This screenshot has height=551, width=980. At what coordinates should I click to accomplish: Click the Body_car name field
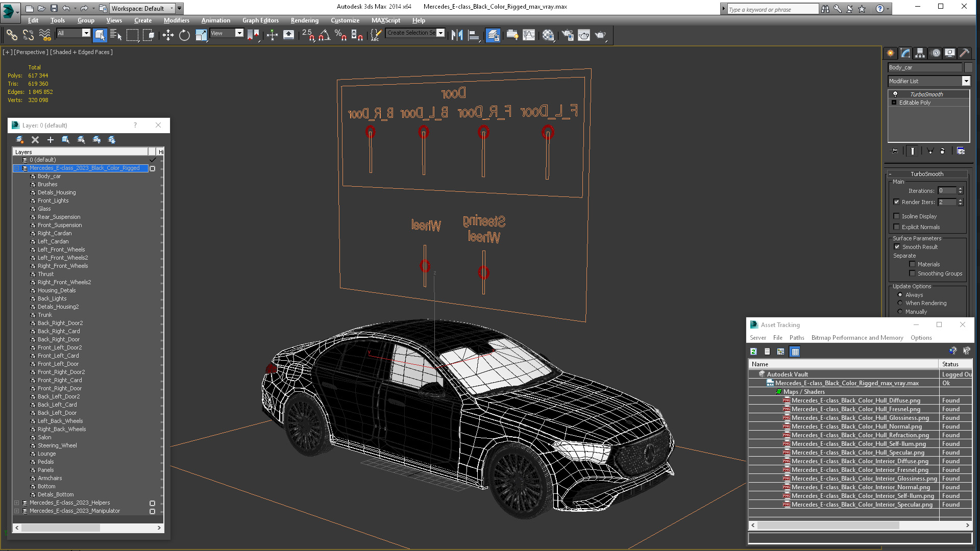pos(925,67)
